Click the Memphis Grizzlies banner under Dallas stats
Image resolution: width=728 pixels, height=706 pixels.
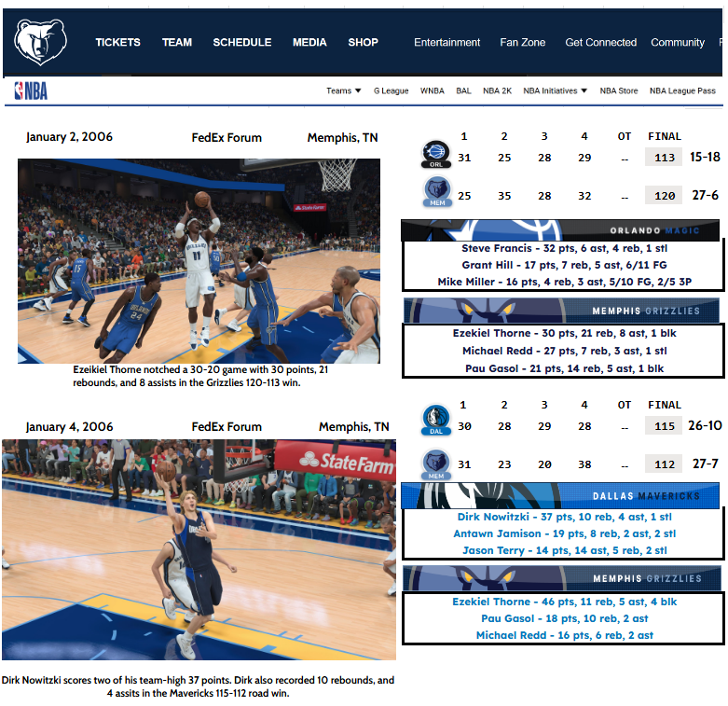click(x=561, y=578)
